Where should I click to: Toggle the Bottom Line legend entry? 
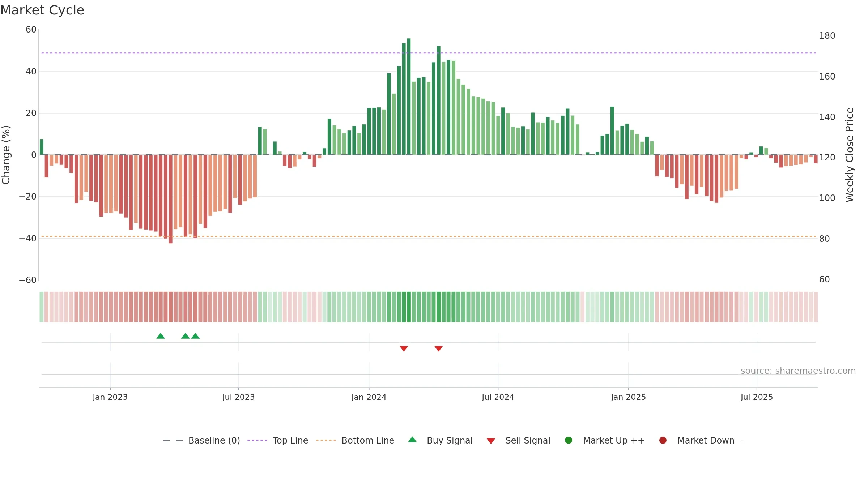pyautogui.click(x=355, y=440)
